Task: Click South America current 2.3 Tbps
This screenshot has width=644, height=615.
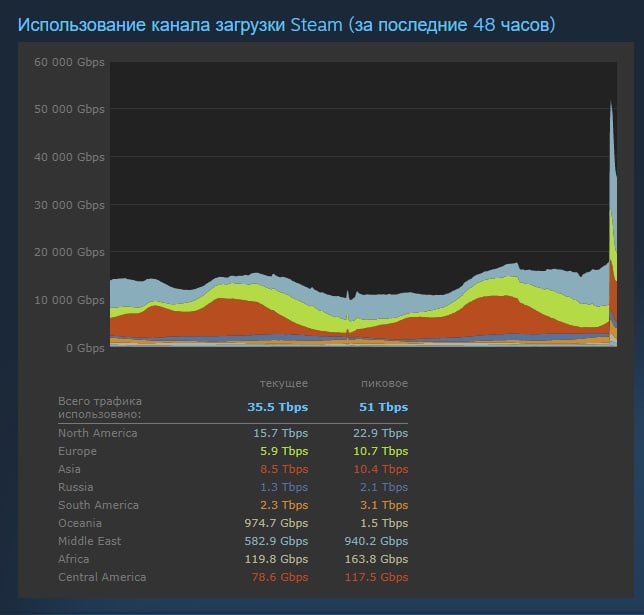Action: pyautogui.click(x=284, y=505)
